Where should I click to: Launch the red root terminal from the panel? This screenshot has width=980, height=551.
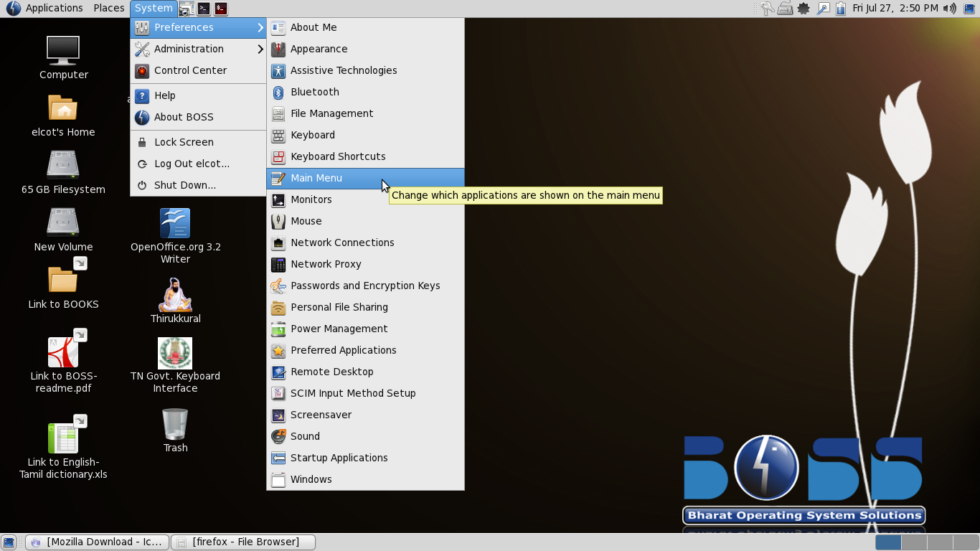(221, 9)
